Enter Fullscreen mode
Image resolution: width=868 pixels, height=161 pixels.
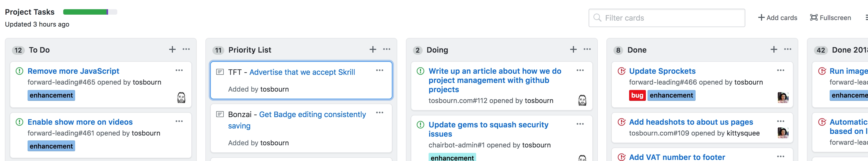pos(830,18)
